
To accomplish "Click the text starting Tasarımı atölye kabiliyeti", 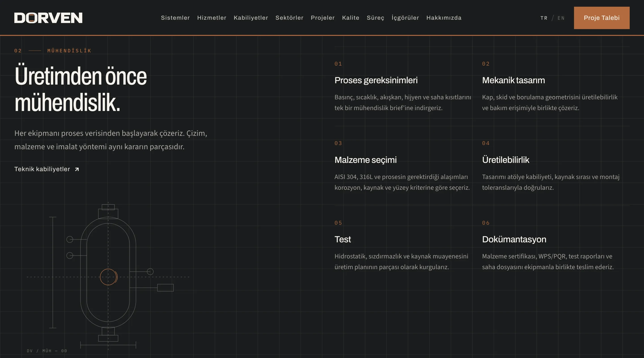I will point(551,182).
